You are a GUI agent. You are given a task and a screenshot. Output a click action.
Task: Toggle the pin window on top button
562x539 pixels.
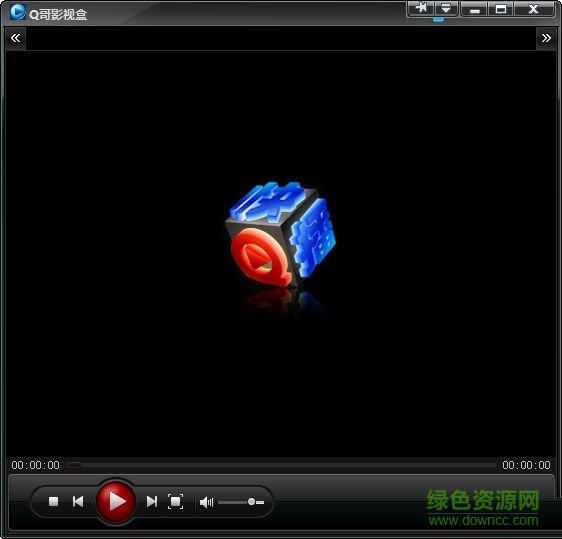[421, 8]
